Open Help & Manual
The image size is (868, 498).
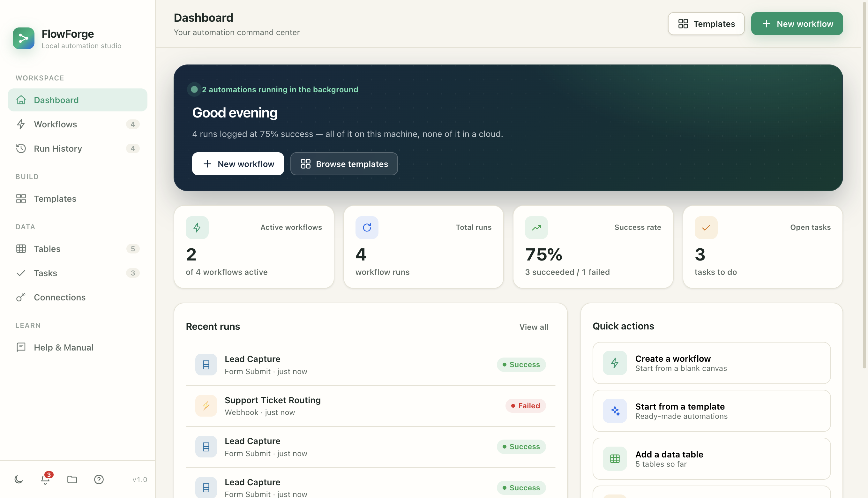pos(78,348)
